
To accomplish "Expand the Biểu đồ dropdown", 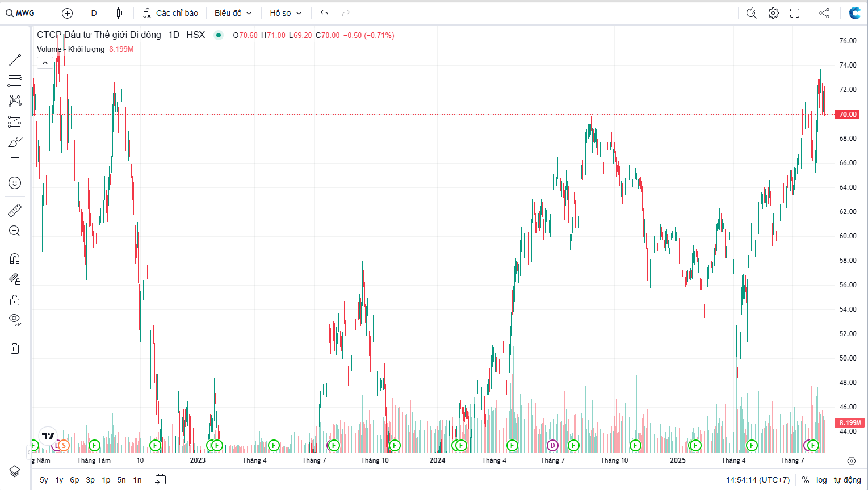I will [x=233, y=13].
